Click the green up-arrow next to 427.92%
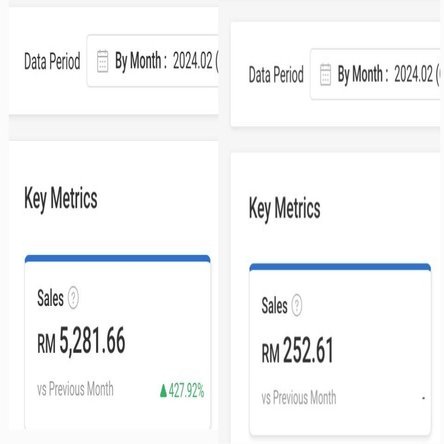The image size is (444, 444). (x=163, y=391)
